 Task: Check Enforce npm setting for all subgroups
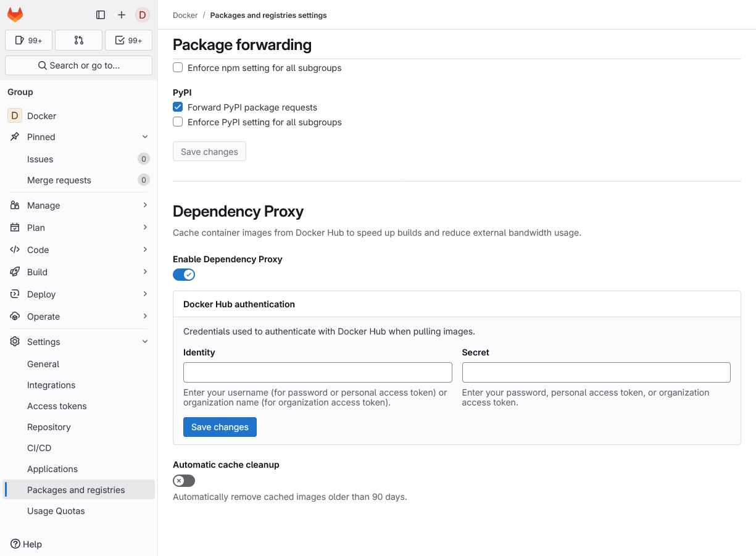click(178, 68)
